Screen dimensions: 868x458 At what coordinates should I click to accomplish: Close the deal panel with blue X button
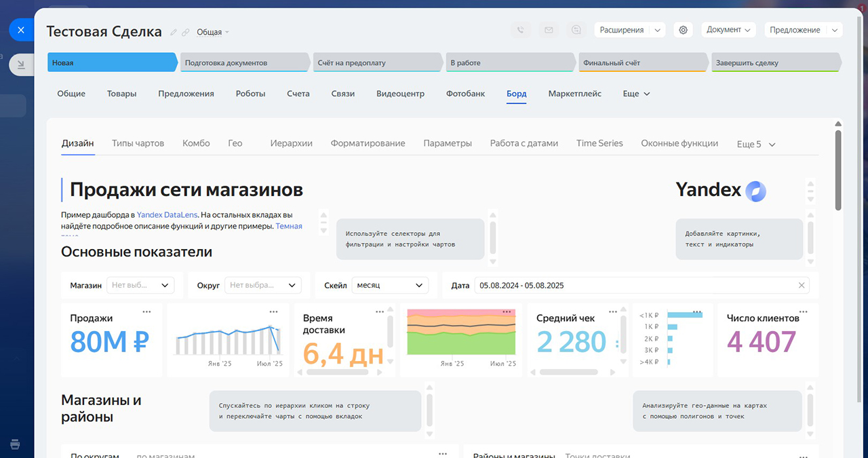coord(21,30)
